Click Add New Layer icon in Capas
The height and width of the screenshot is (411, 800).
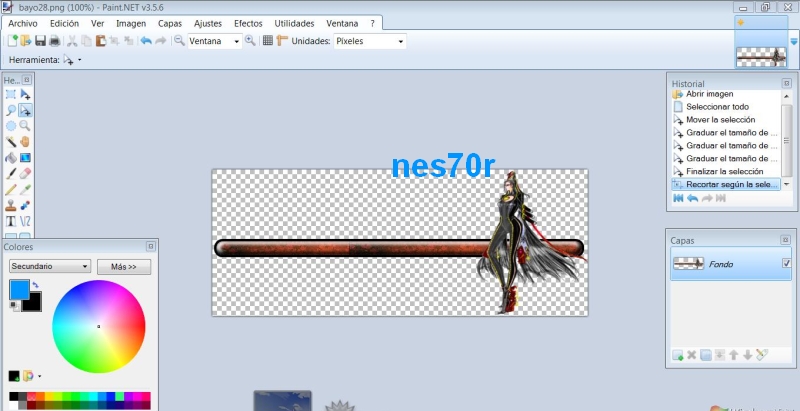coord(678,355)
